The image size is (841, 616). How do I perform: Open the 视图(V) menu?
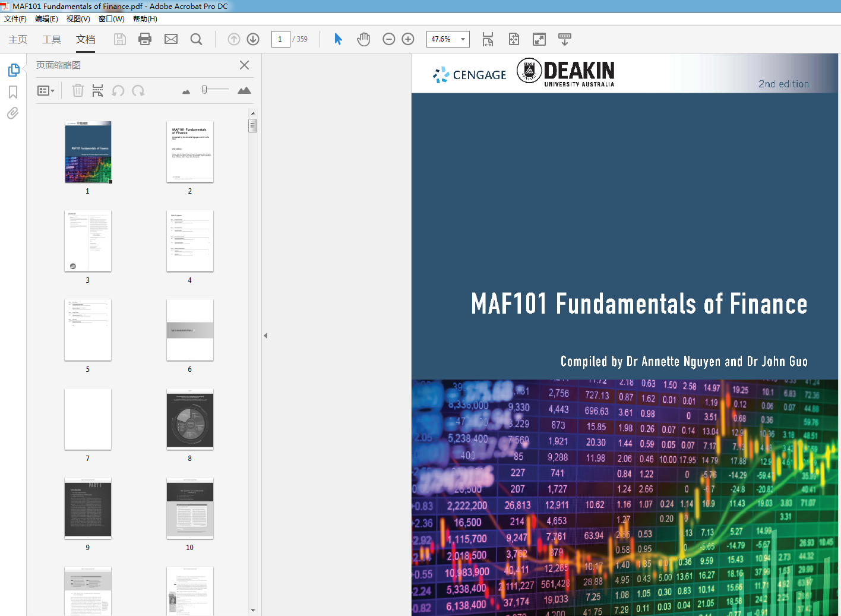(78, 19)
